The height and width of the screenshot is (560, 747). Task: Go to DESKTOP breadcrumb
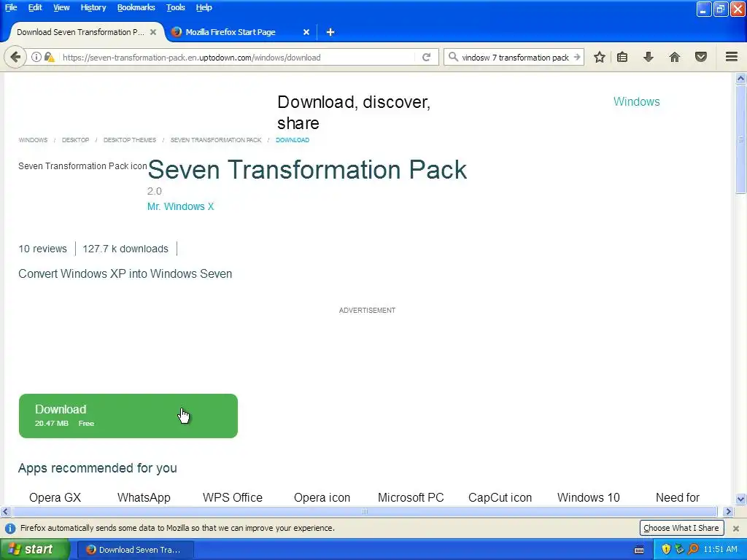[75, 140]
